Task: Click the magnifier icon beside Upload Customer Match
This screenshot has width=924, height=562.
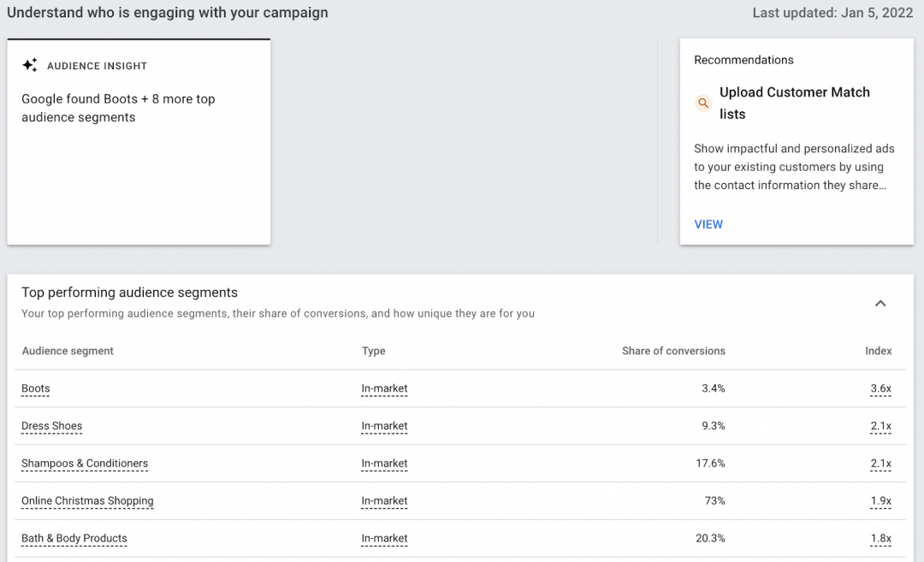Action: point(703,104)
